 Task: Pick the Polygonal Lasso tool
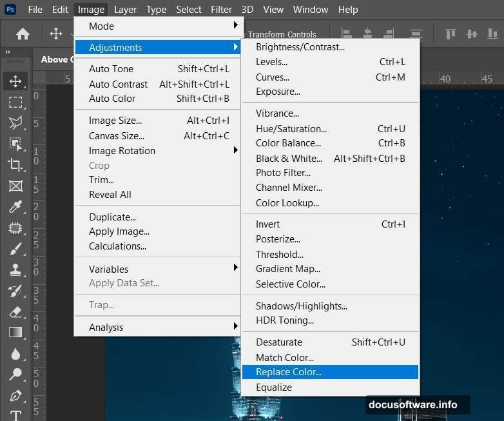coord(15,122)
